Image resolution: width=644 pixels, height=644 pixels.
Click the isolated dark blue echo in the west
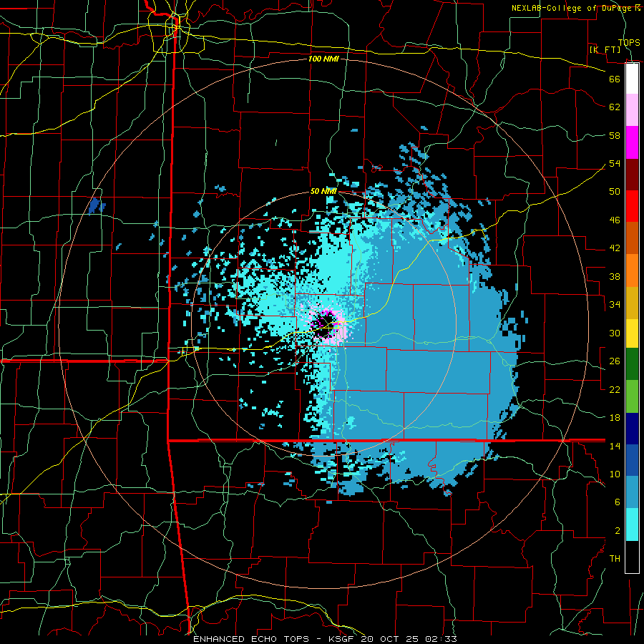(97, 205)
